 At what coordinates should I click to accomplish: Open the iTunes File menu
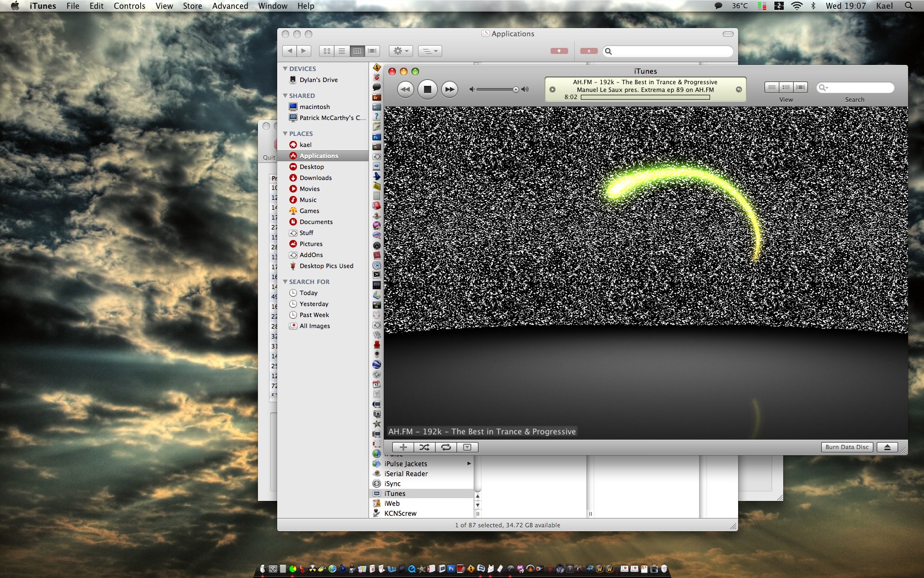click(x=73, y=6)
